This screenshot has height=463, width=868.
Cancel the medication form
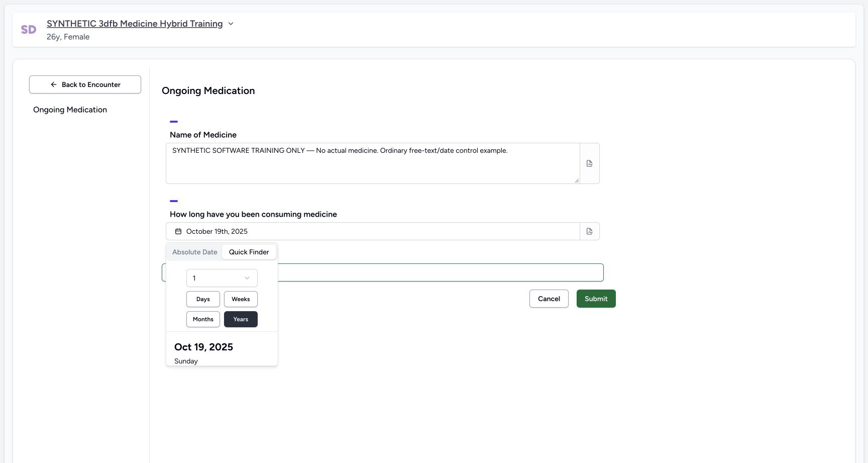(549, 299)
